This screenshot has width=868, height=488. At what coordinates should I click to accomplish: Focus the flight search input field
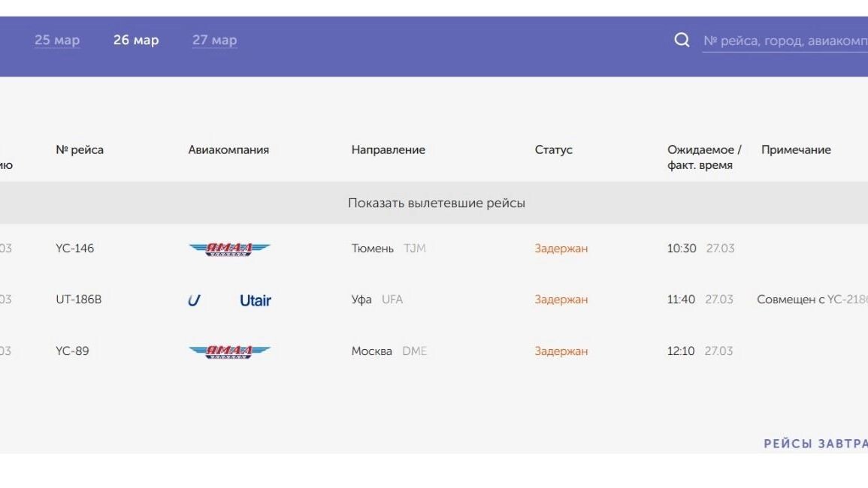pos(785,41)
